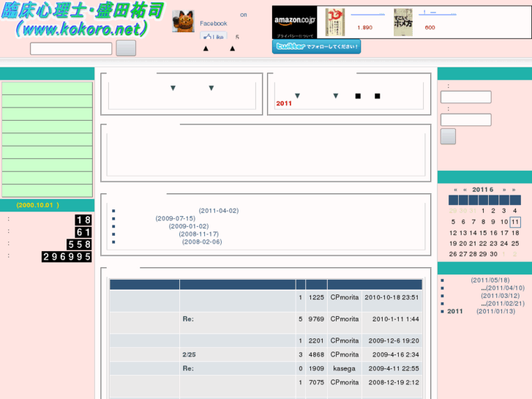The height and width of the screenshot is (399, 532).
Task: Click the forum row dated 2010-10-18 23:51
Action: click(x=266, y=301)
